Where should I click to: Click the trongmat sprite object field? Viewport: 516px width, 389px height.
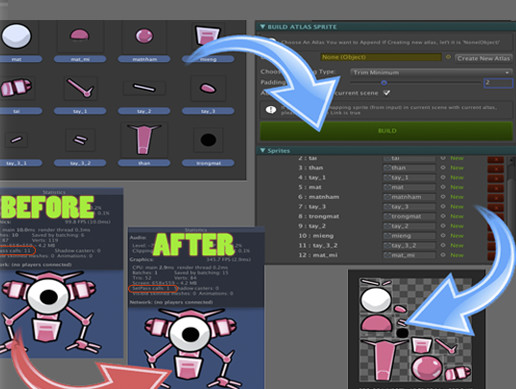coord(409,216)
